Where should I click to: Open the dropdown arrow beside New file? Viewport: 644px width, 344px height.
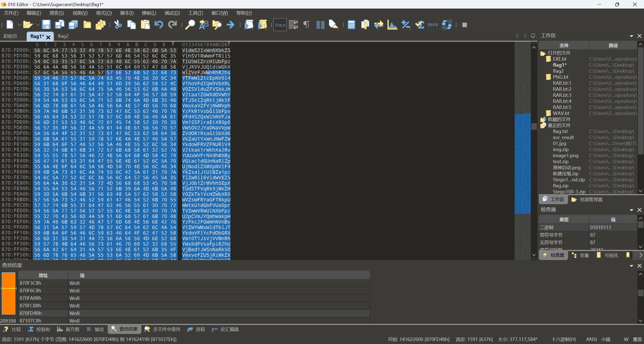pyautogui.click(x=19, y=25)
